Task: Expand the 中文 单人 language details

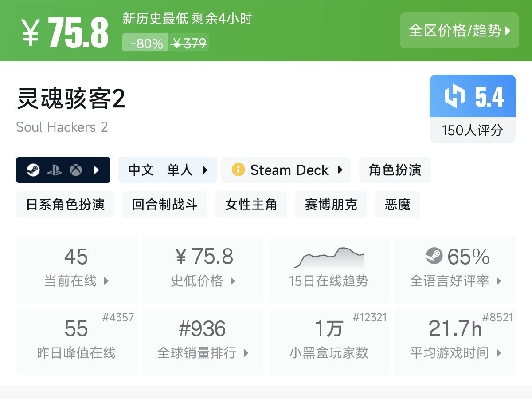Action: tap(168, 170)
